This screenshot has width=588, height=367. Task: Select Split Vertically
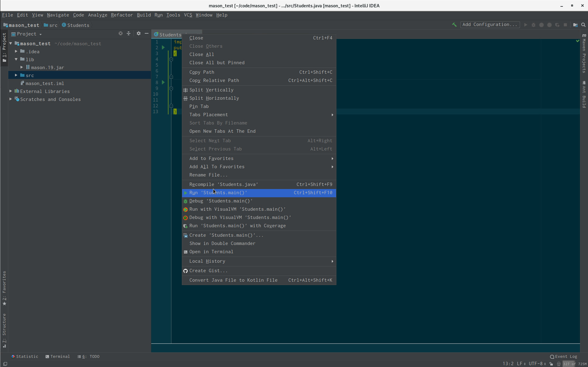click(259, 90)
